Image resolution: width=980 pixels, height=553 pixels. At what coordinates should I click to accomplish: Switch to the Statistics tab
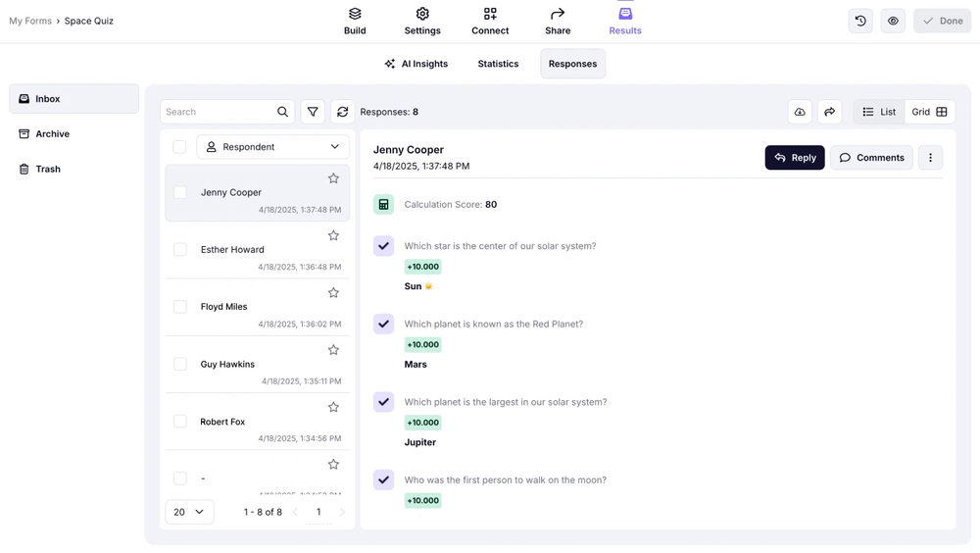(498, 64)
